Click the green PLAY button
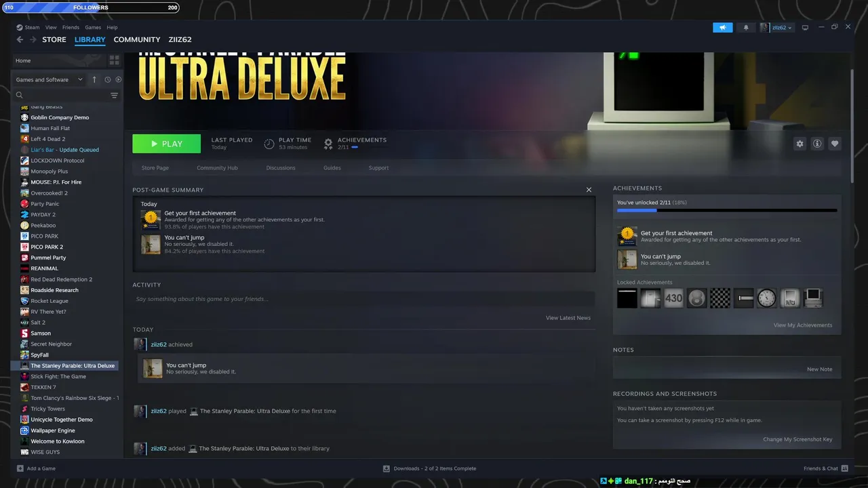Viewport: 868px width, 488px height. click(x=166, y=144)
